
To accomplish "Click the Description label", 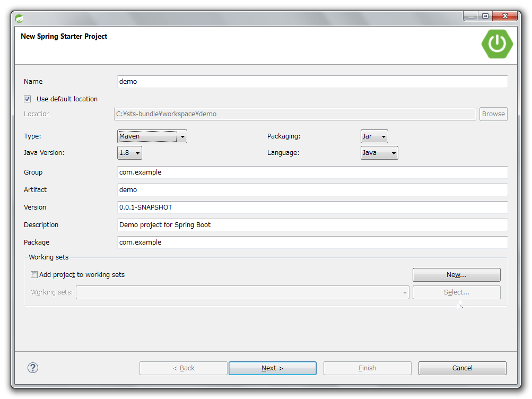I will [x=41, y=225].
